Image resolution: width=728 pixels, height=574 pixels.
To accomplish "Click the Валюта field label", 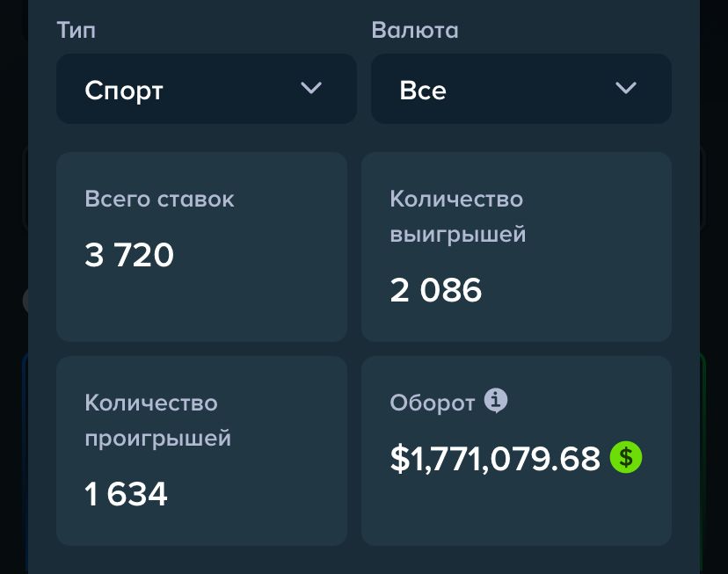I will coord(415,30).
